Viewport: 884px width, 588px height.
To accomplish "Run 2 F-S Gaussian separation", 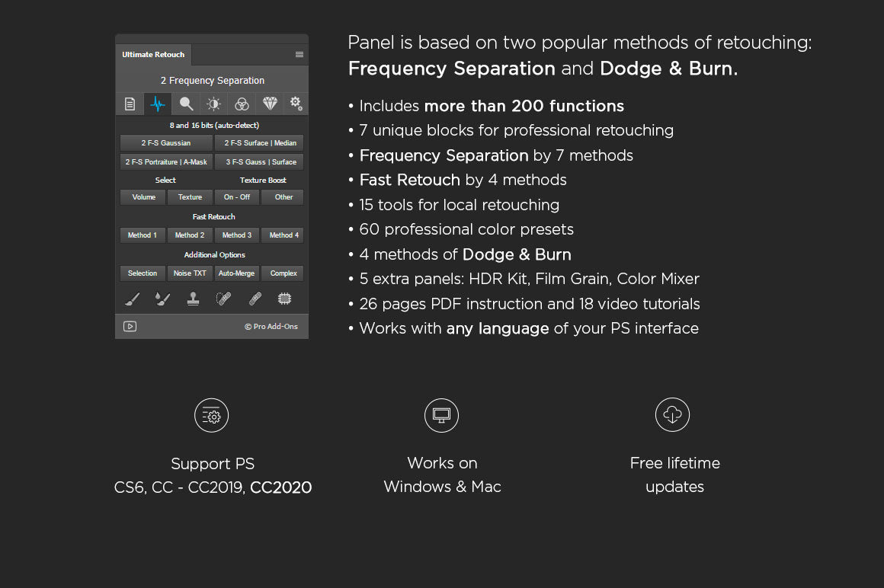I will click(x=166, y=143).
